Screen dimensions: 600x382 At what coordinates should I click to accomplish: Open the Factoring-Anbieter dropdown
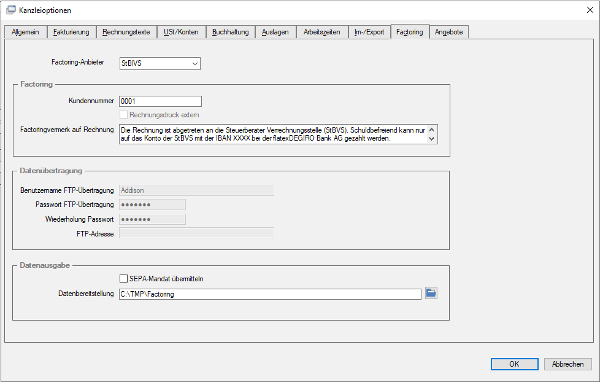coord(160,64)
